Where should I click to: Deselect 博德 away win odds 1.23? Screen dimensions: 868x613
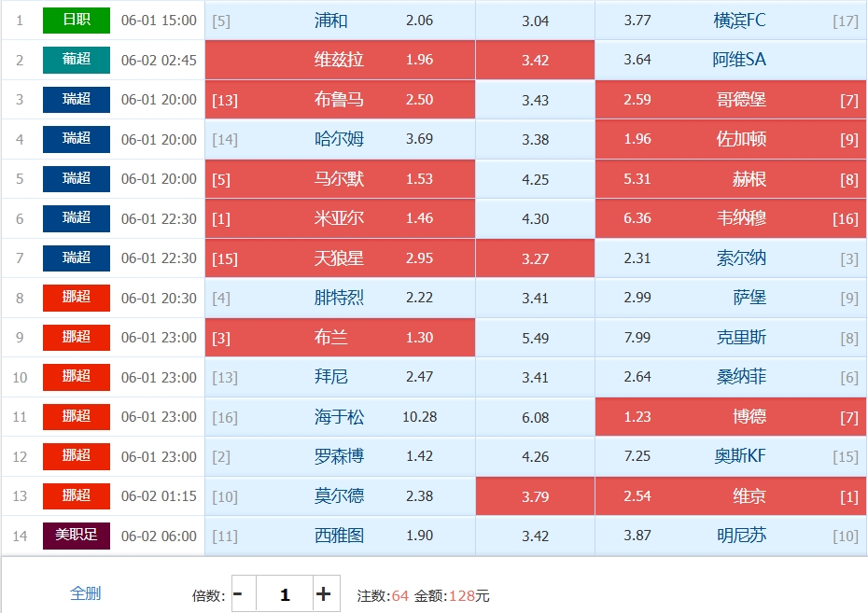731,416
